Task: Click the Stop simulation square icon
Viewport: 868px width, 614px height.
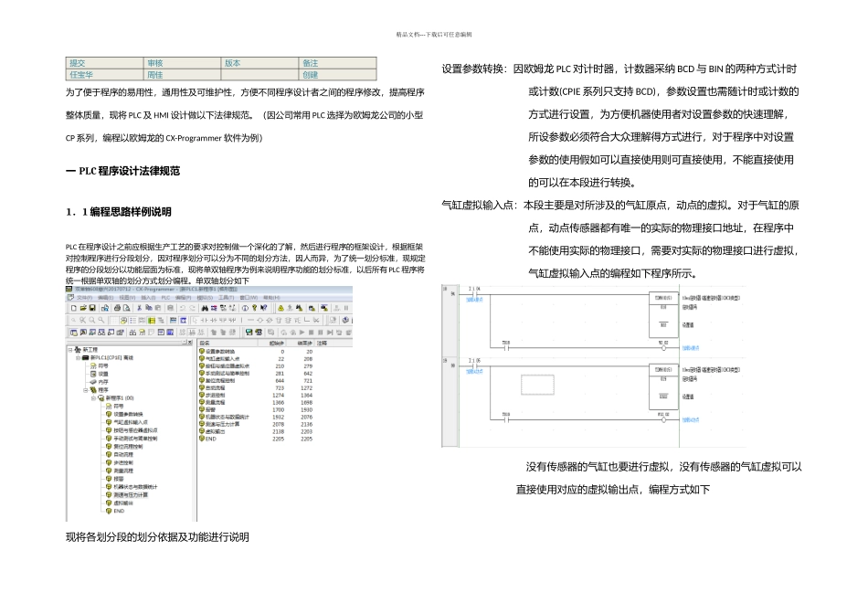Action: (x=311, y=333)
